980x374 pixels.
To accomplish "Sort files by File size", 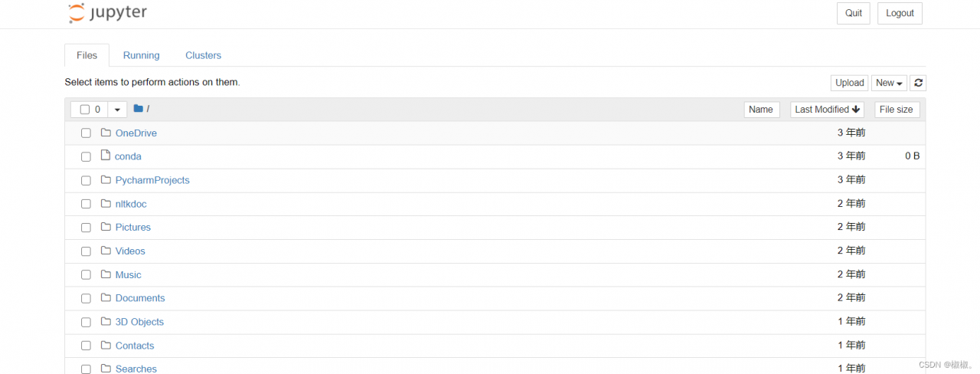I will pos(897,110).
